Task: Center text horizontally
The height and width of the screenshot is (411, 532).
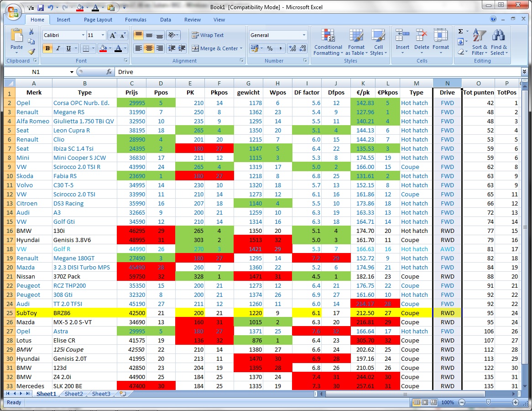Action: 149,48
